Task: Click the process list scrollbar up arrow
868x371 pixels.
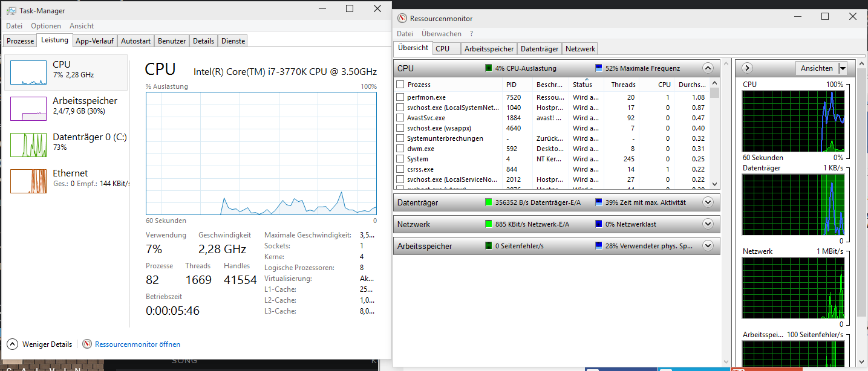Action: point(714,83)
